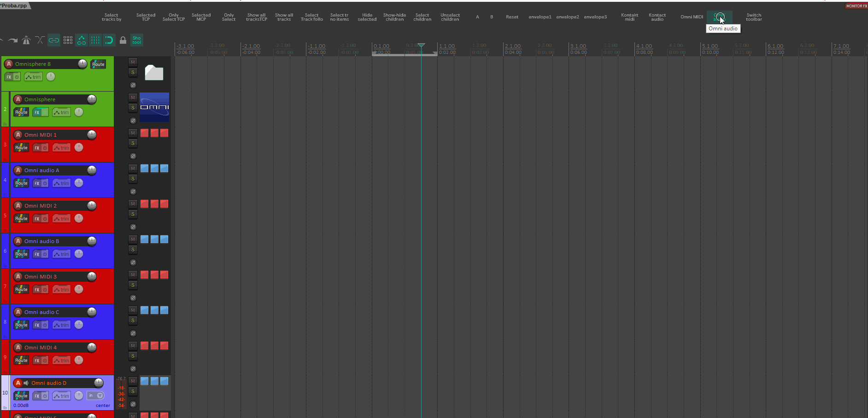Viewport: 868px width, 418px height.
Task: Toggle auto-crossfade toolbar icon
Action: (x=40, y=41)
